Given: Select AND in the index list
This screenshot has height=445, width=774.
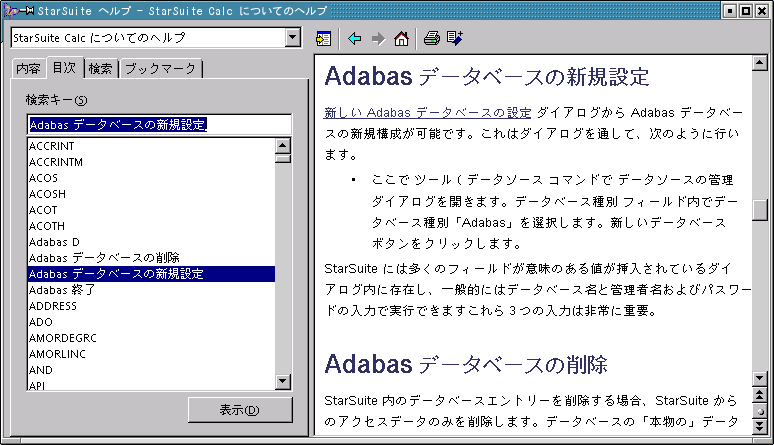Looking at the screenshot, I should 151,370.
